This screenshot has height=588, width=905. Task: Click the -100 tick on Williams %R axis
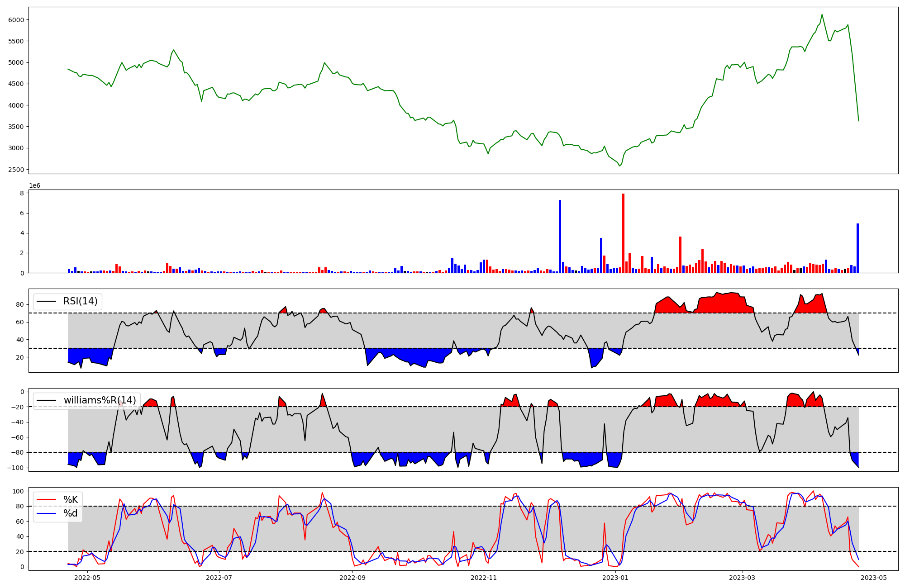(15, 468)
